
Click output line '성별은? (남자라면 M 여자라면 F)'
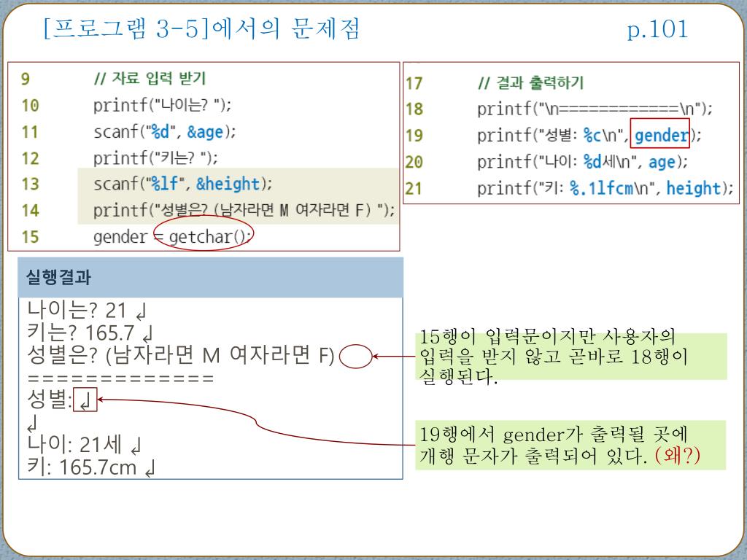(x=181, y=355)
